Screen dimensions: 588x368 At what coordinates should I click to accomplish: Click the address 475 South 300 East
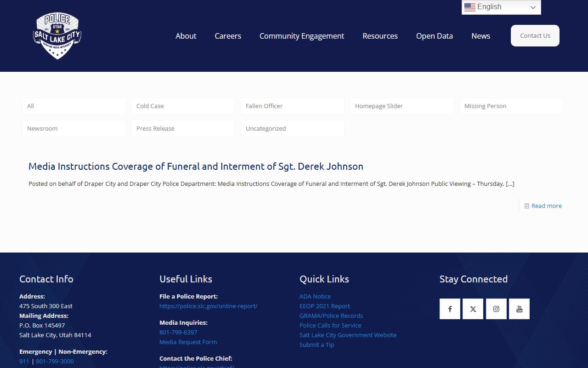point(46,306)
